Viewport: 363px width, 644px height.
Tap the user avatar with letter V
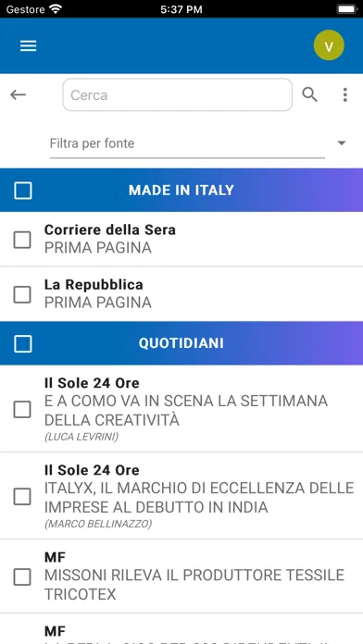click(329, 45)
